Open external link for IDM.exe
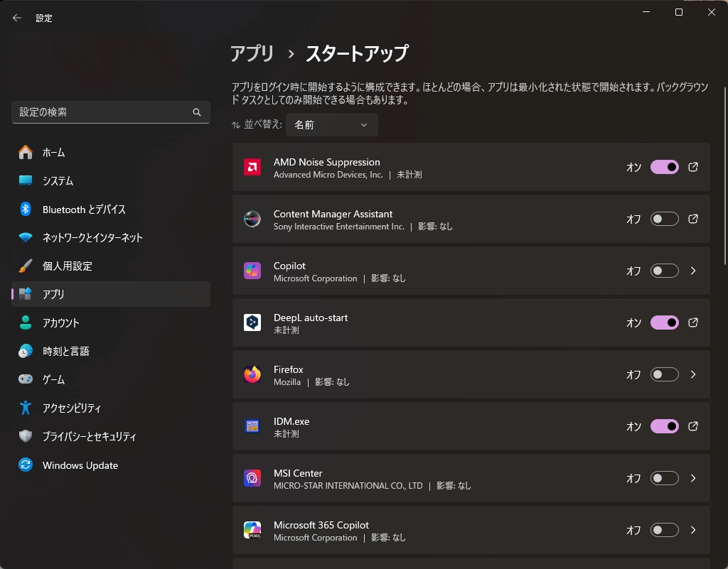The image size is (728, 569). (693, 426)
